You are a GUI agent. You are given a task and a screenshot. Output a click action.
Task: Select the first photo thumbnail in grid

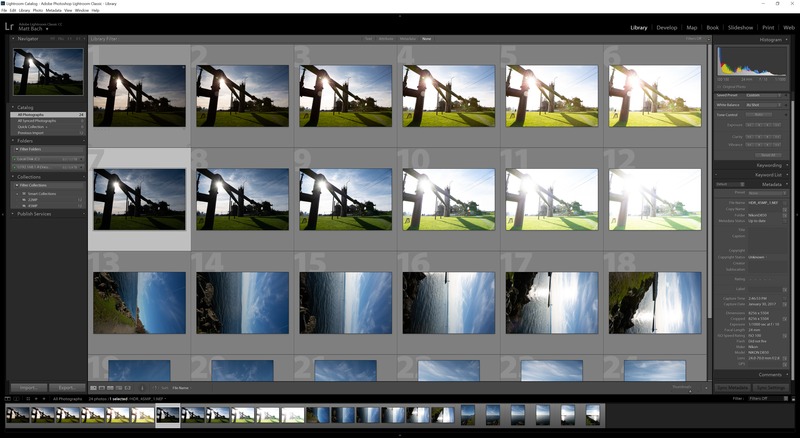139,95
